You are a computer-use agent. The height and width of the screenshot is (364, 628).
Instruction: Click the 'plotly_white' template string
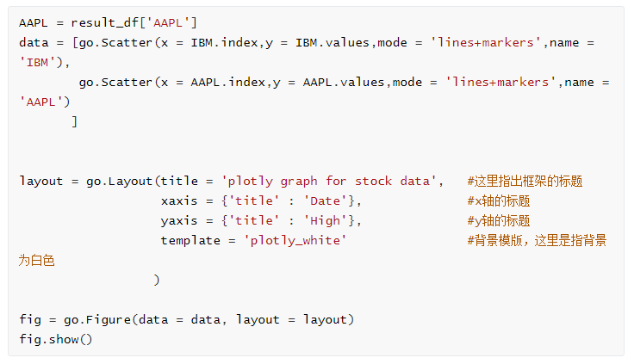pos(295,240)
